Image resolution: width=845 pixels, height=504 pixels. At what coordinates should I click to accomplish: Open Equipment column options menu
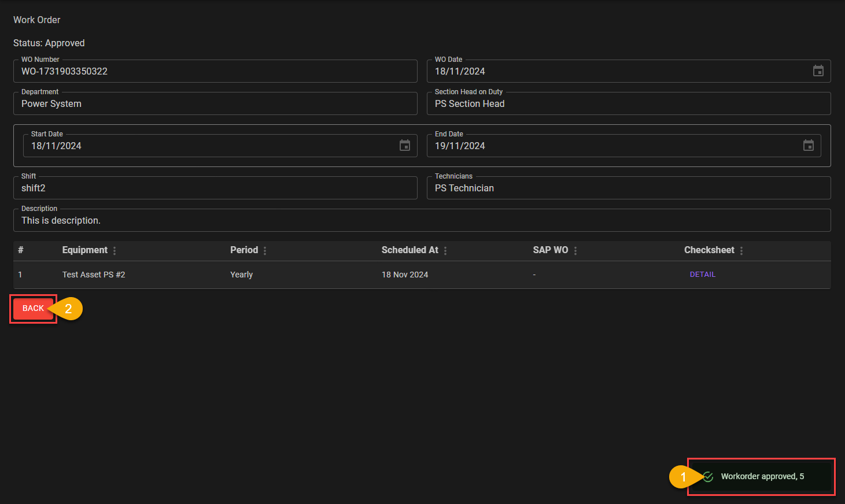click(x=115, y=250)
